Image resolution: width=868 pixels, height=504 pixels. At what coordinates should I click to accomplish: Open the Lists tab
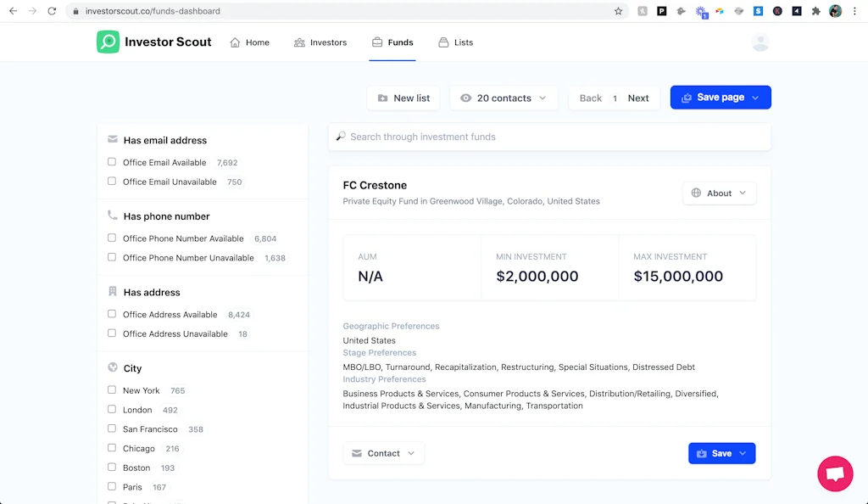(x=455, y=42)
